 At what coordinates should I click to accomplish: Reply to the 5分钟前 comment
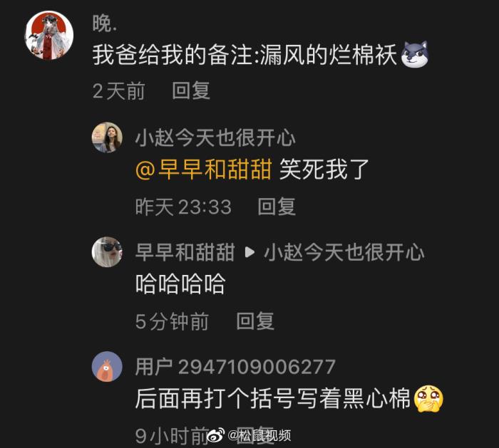[x=255, y=321]
